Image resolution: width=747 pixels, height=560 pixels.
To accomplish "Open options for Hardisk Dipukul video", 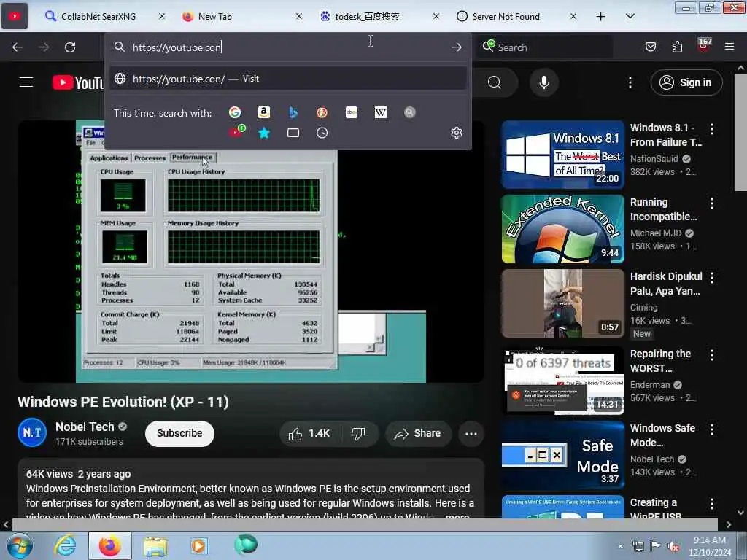I will pyautogui.click(x=712, y=278).
